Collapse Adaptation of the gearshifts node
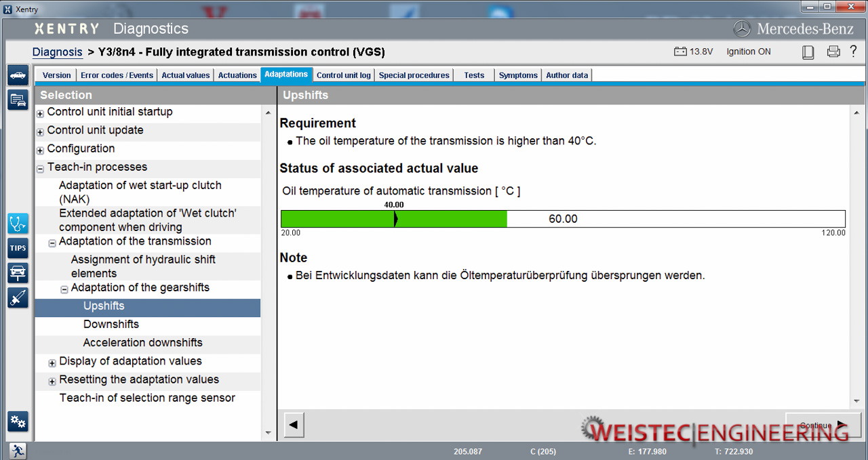868x460 pixels. coord(64,289)
